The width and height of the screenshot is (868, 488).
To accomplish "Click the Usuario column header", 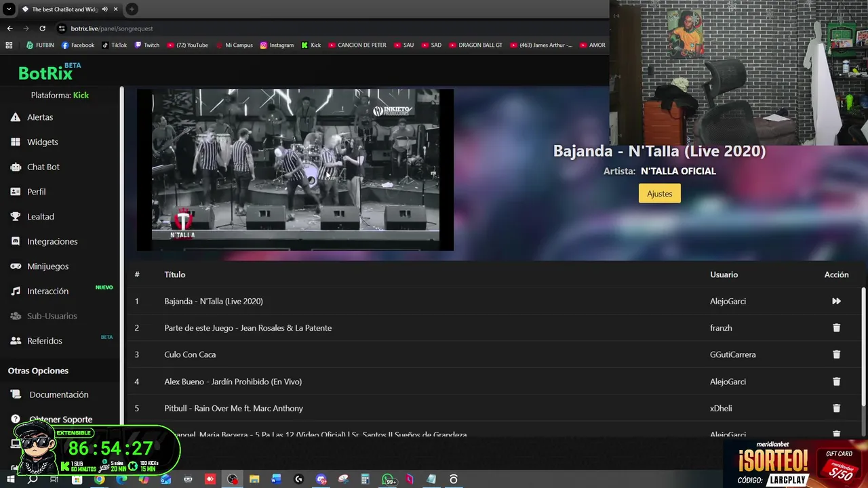I will [x=724, y=274].
